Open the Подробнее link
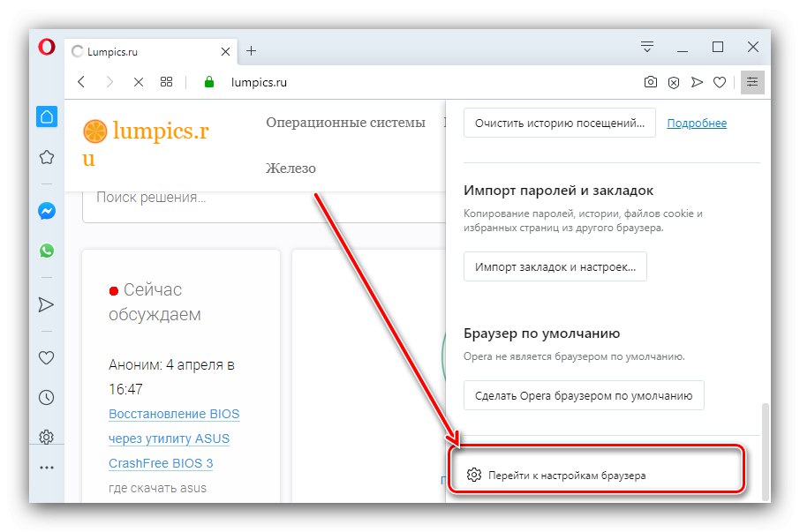The width and height of the screenshot is (800, 532). click(x=697, y=123)
